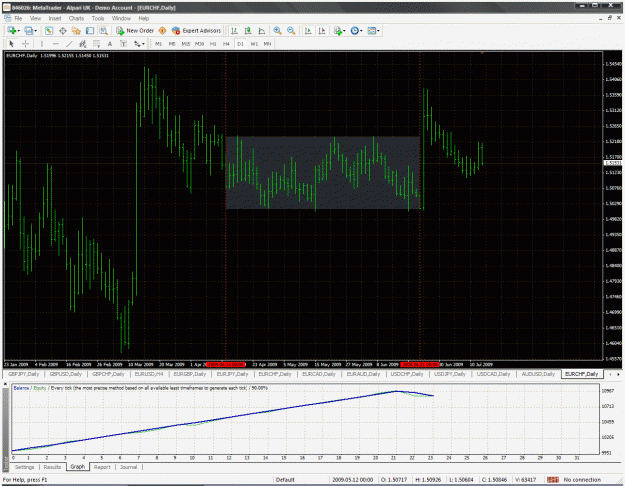Select the trendline drawing tool
This screenshot has height=486, width=625.
pos(69,44)
